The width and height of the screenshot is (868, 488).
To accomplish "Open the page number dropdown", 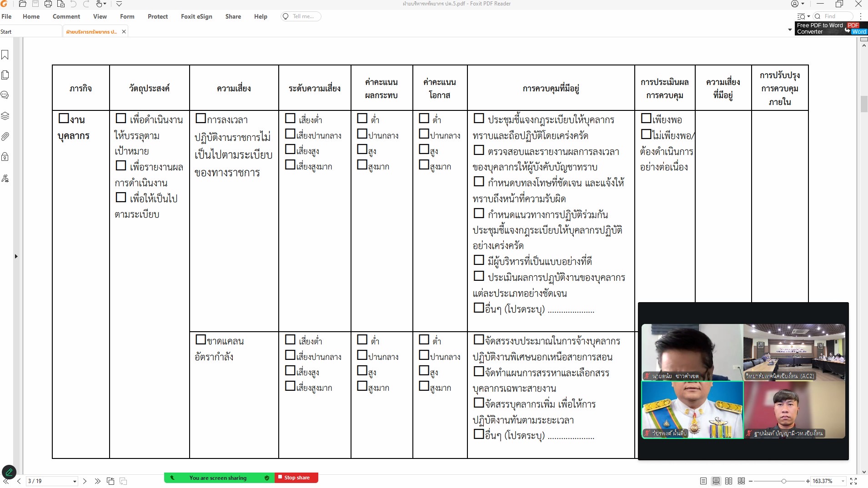I will [75, 481].
